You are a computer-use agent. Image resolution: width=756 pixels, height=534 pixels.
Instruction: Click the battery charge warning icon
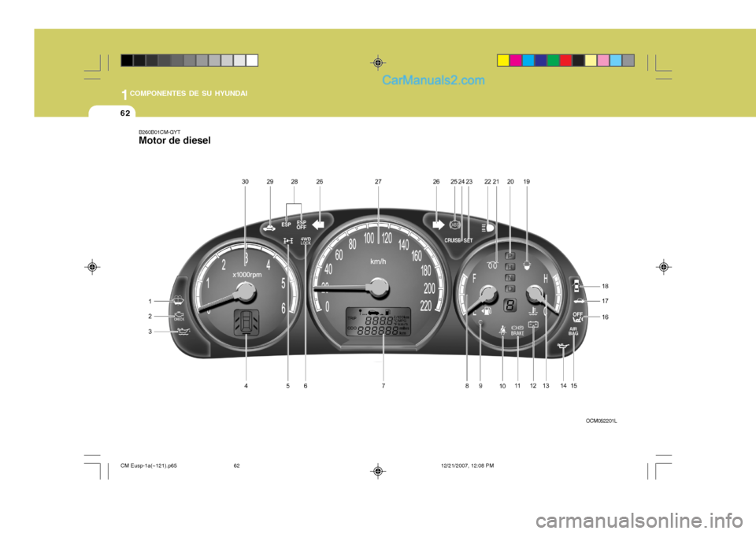[x=533, y=324]
